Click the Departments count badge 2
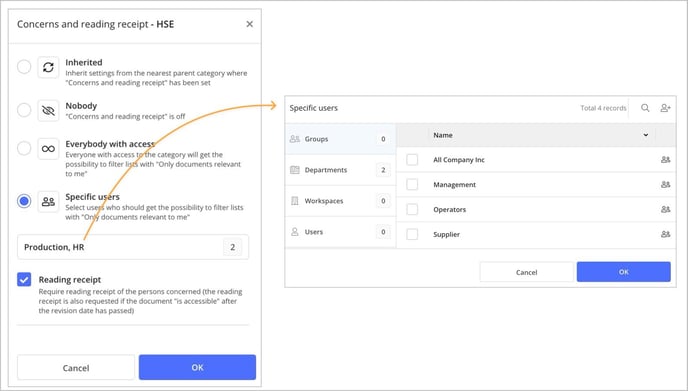 coord(383,170)
